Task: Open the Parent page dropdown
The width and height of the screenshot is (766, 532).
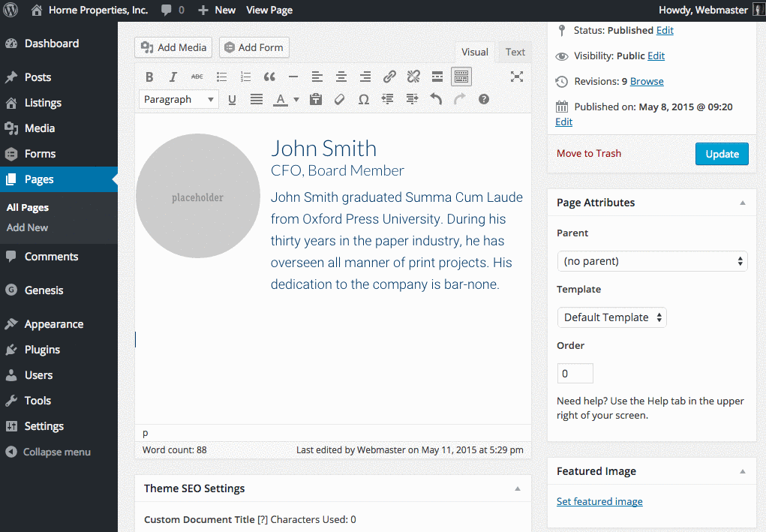Action: (x=652, y=261)
